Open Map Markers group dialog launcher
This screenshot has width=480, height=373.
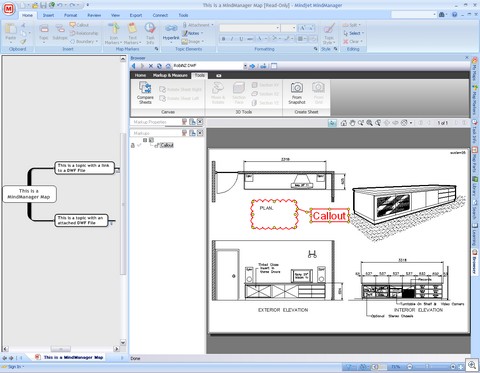tap(156, 49)
